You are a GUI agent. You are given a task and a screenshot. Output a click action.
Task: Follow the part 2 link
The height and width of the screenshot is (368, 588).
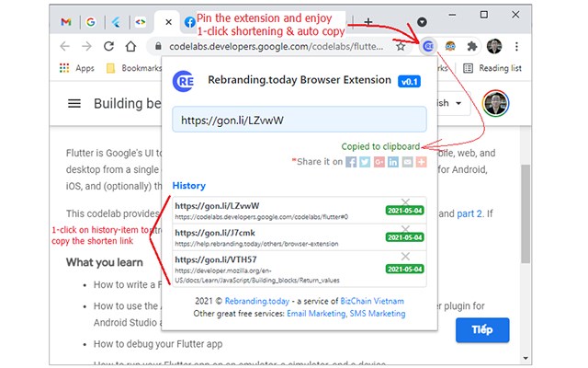469,213
